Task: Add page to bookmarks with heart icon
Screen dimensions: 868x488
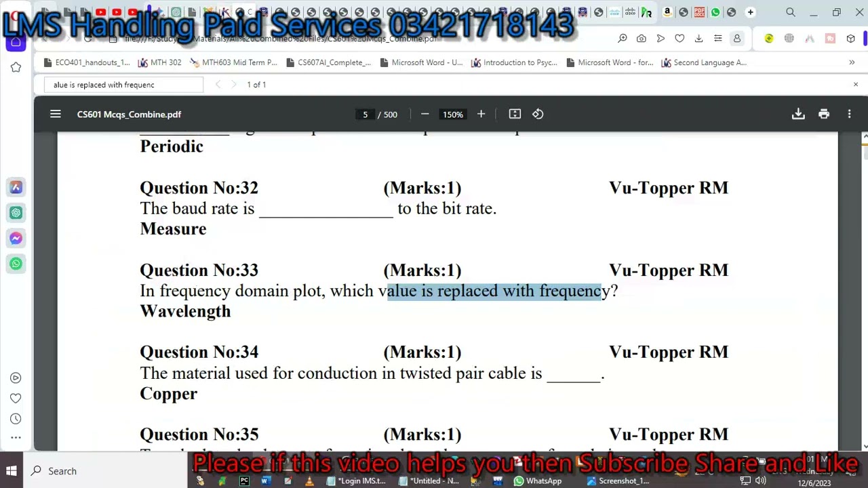Action: [679, 39]
